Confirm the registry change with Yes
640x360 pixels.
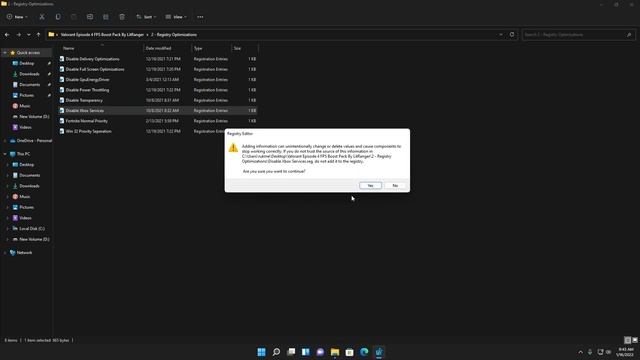tap(370, 185)
